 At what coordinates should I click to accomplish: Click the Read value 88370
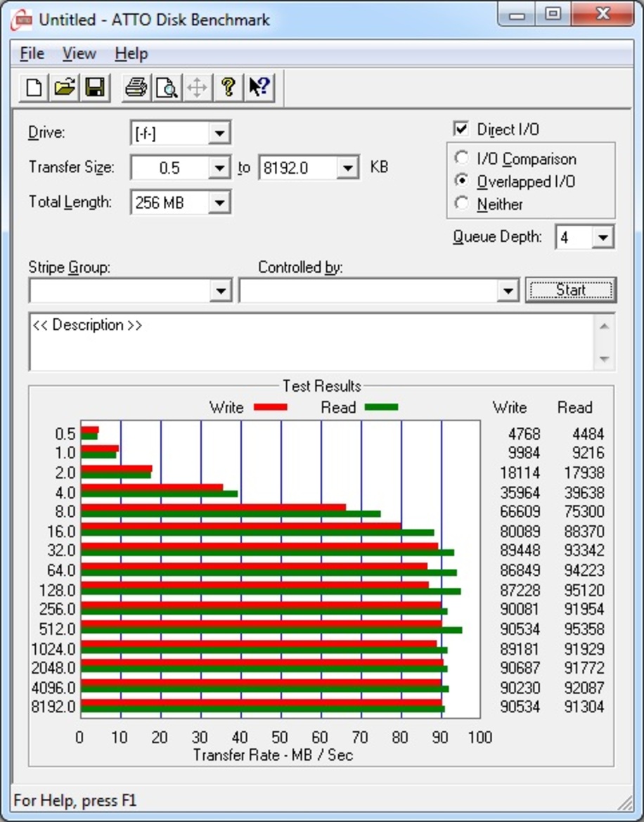(x=584, y=532)
